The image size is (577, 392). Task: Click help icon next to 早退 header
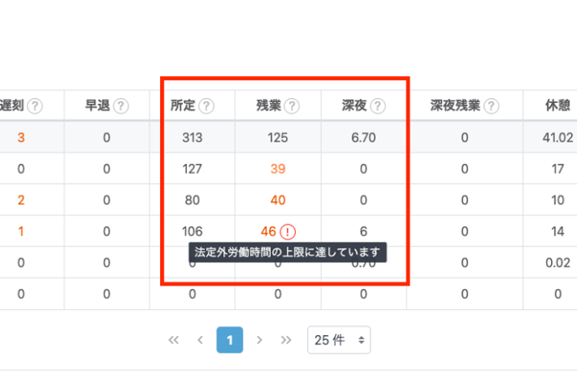121,106
